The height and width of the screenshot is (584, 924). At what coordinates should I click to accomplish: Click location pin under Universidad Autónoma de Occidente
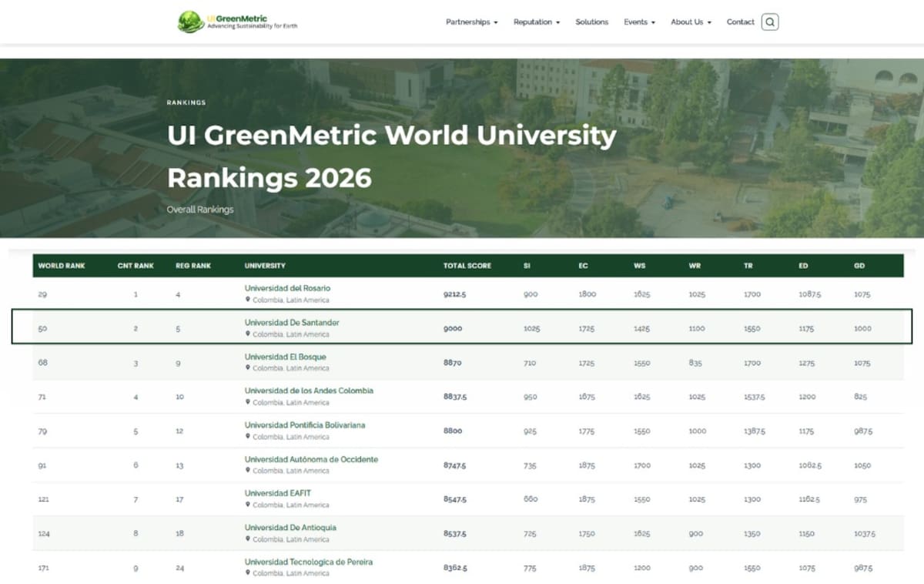pos(248,471)
